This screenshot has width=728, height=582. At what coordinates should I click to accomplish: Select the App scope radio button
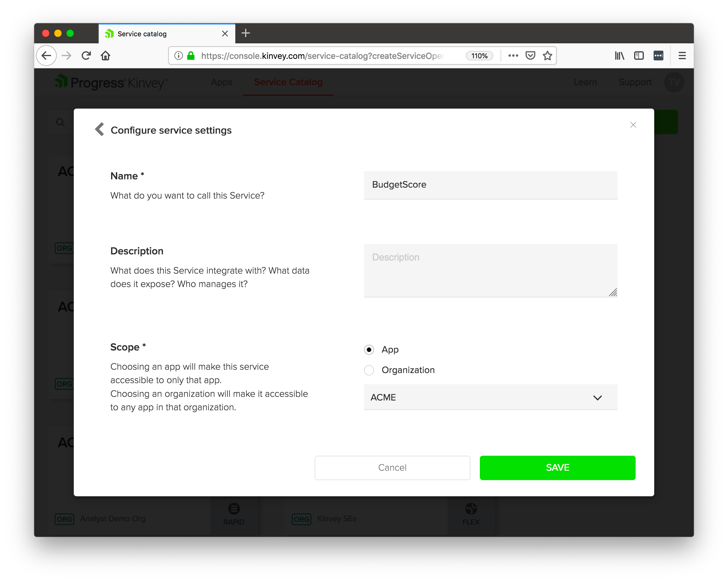(x=369, y=350)
